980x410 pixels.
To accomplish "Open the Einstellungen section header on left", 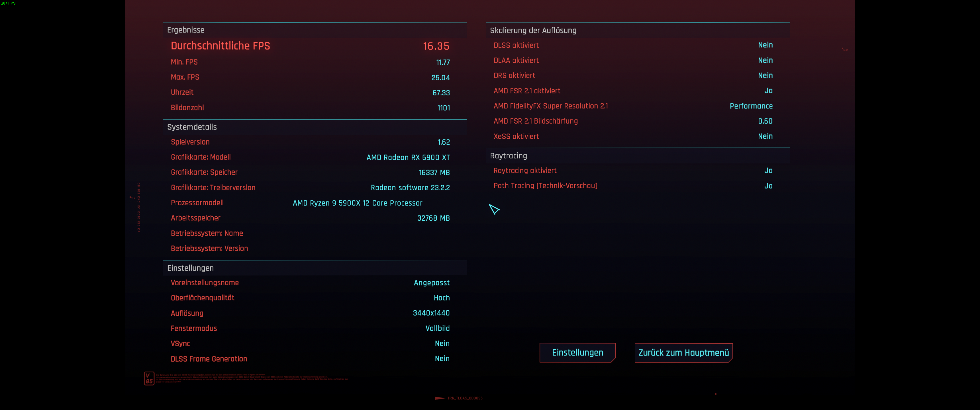I will (190, 268).
